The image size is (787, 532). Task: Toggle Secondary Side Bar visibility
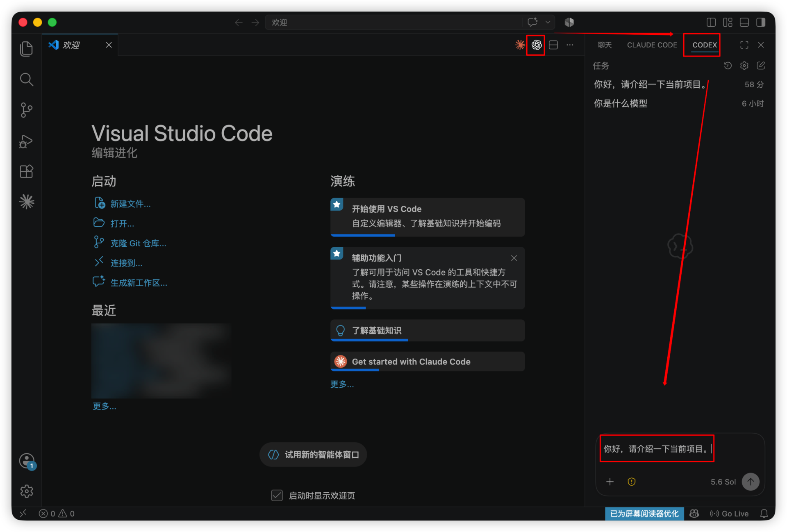tap(761, 22)
